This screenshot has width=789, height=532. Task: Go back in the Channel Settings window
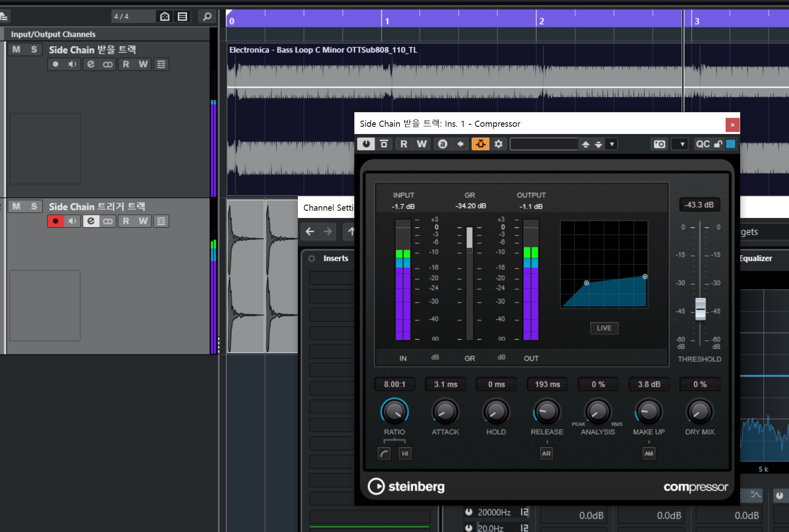pos(310,232)
